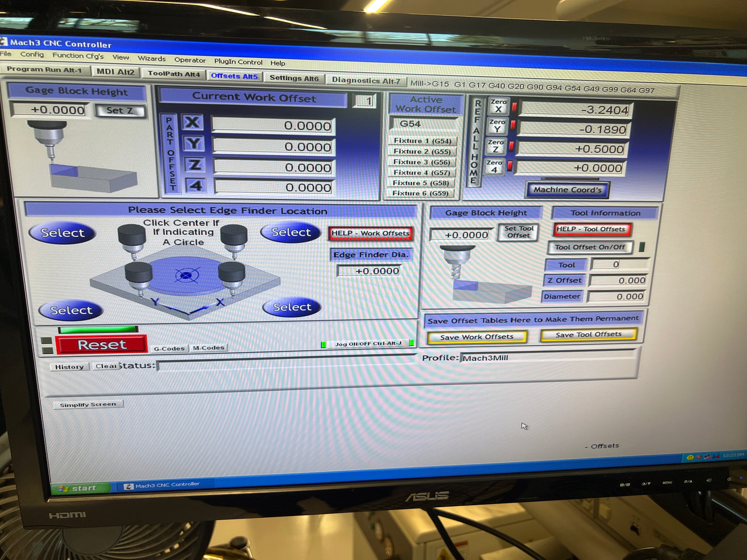Open the M-Codes reference

(x=208, y=348)
